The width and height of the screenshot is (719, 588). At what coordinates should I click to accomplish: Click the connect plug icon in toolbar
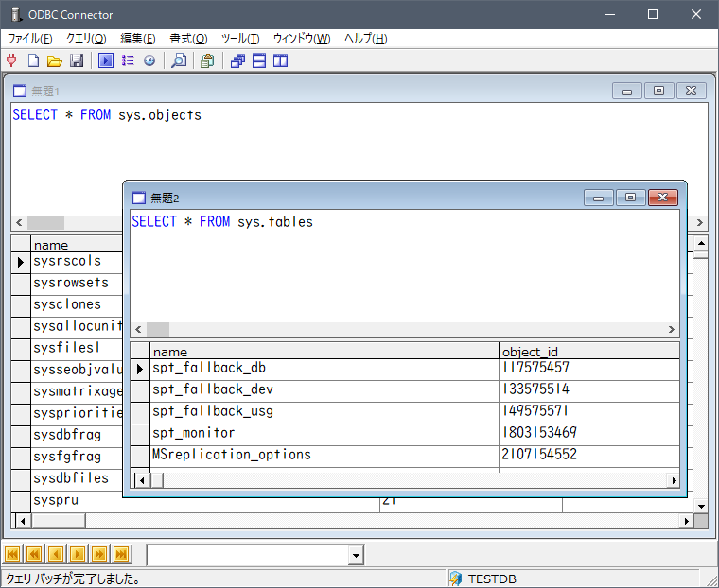click(12, 61)
